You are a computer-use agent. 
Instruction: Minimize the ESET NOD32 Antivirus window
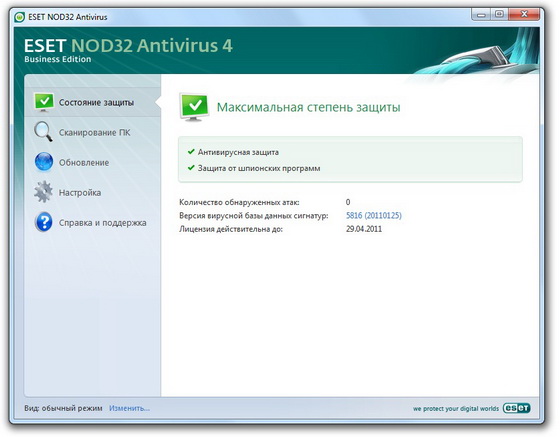[x=481, y=15]
